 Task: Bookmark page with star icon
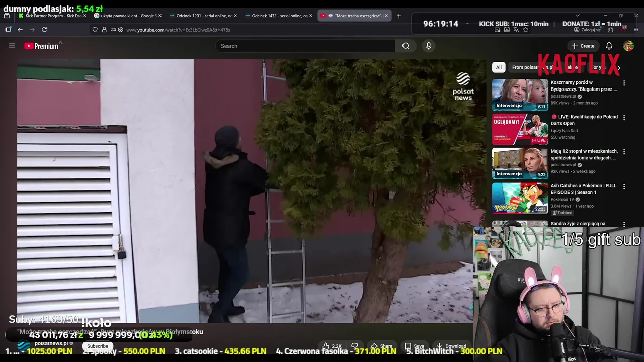point(525,30)
